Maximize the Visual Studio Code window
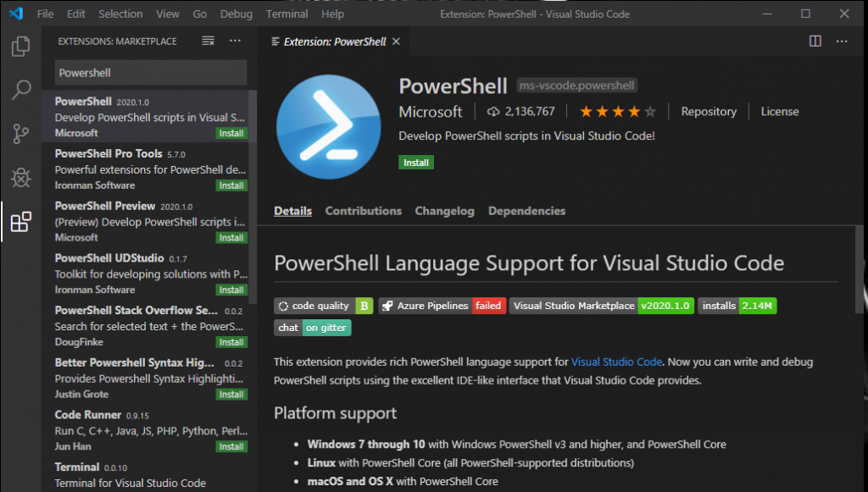The height and width of the screenshot is (492, 868). click(x=805, y=14)
